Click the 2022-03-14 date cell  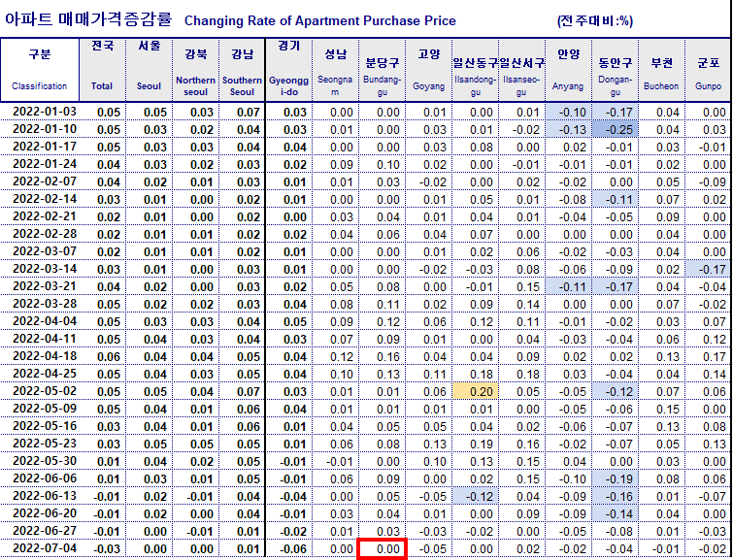[45, 269]
